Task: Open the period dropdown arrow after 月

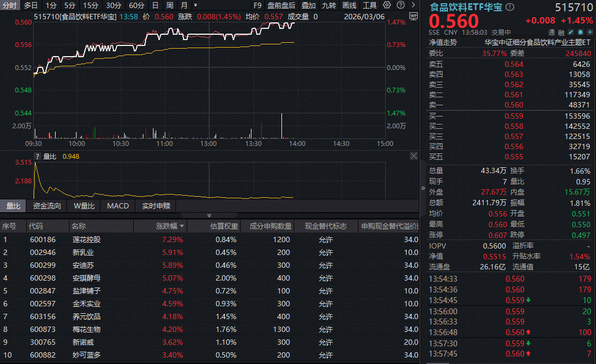Action: (195, 5)
